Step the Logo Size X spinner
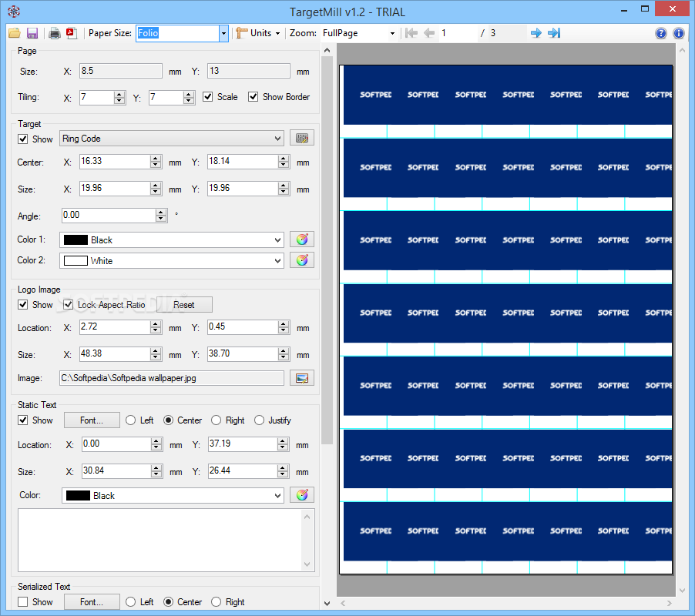 tap(155, 354)
